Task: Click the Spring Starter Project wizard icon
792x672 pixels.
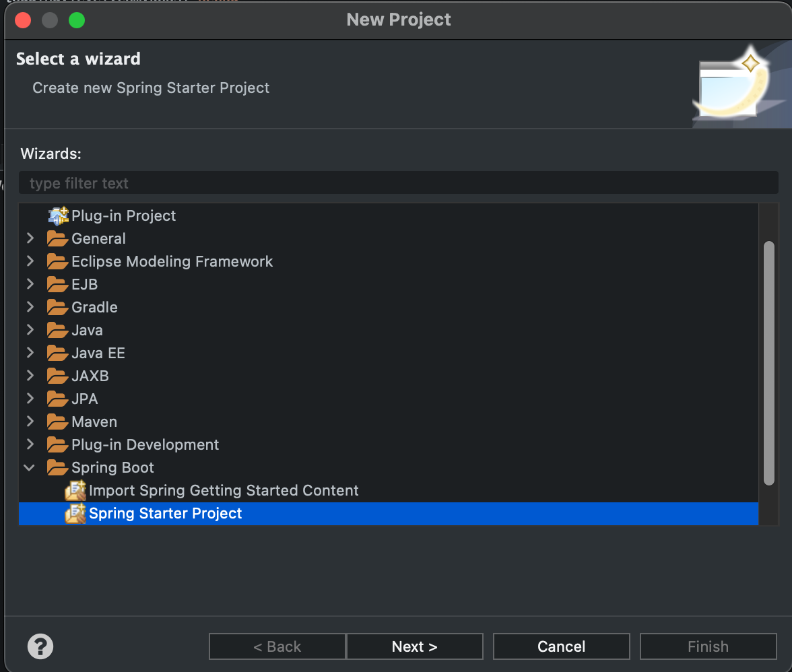Action: click(75, 514)
